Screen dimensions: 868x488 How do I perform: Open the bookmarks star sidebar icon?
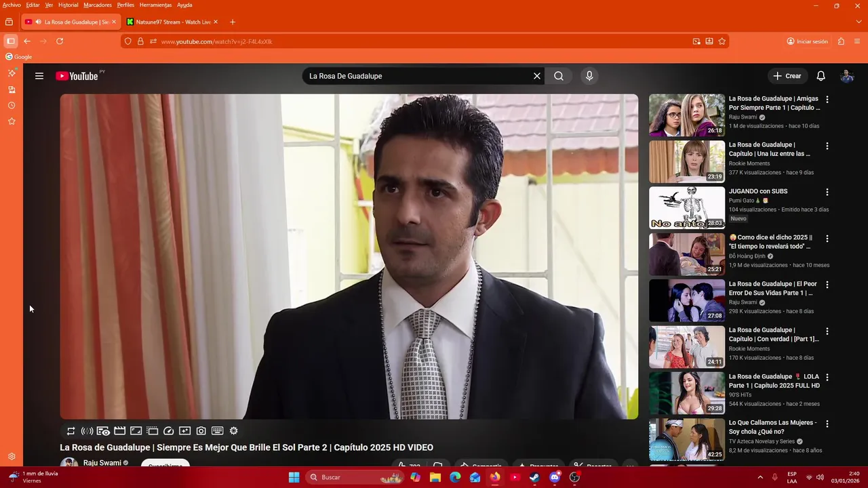click(x=12, y=121)
